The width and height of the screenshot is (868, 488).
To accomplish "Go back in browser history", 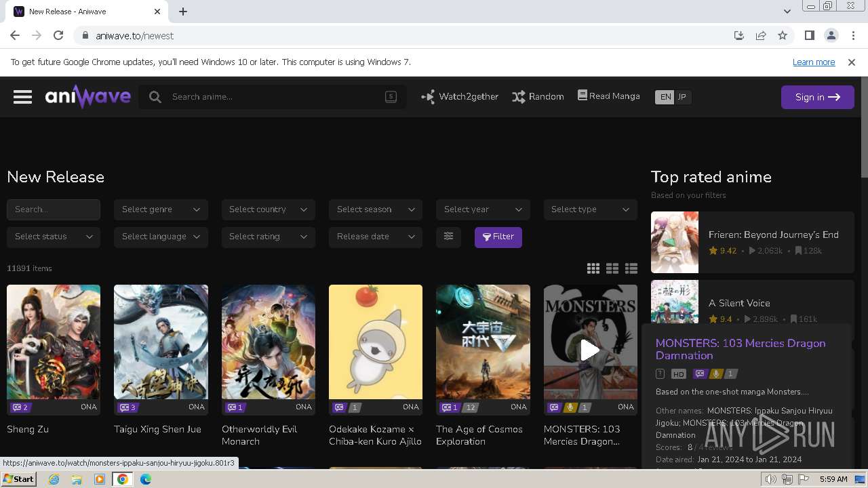I will click(15, 35).
